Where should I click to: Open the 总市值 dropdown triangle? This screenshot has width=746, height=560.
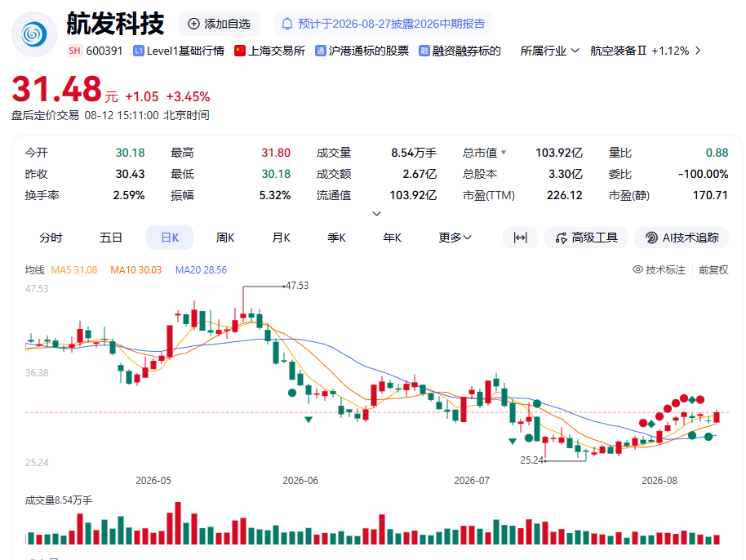[504, 153]
